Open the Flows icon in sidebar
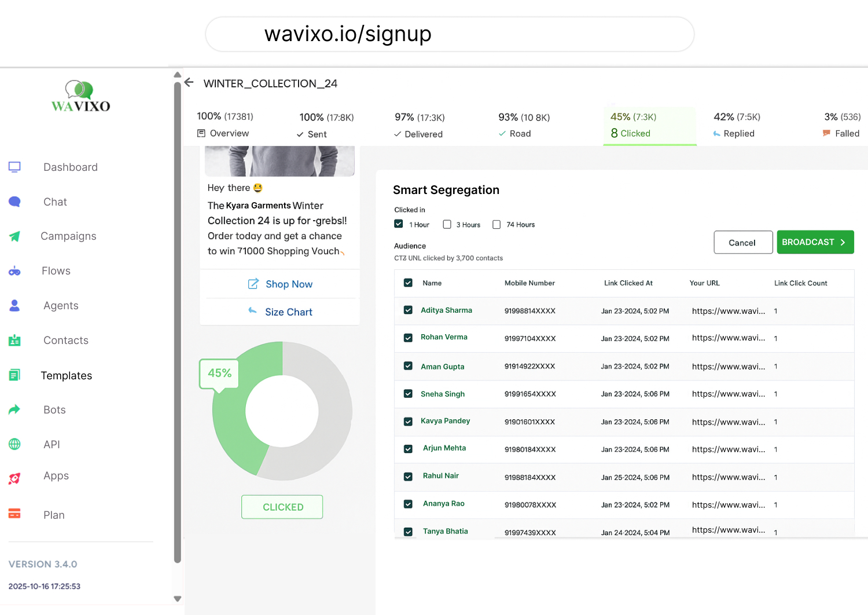This screenshot has width=868, height=615. point(14,271)
